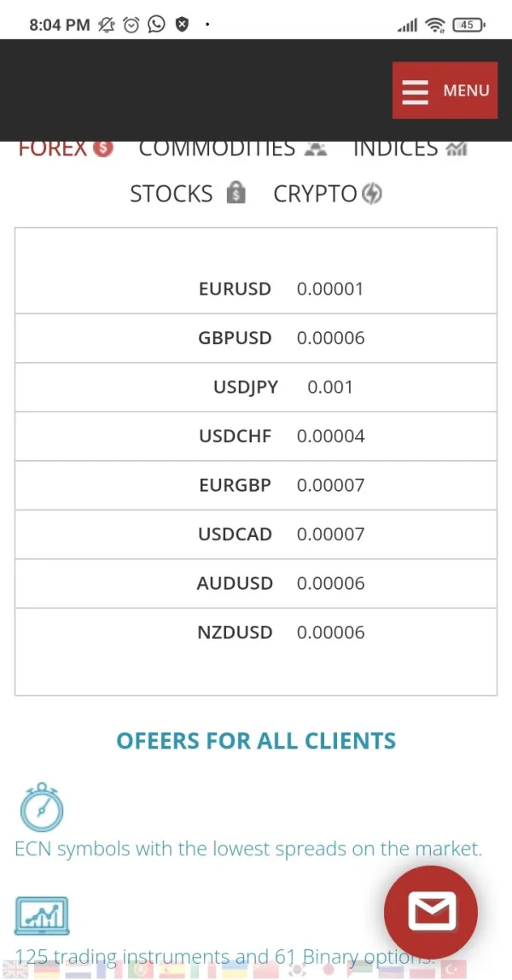512x980 pixels.
Task: Click the United Kingdom flag icon
Action: tap(15, 971)
